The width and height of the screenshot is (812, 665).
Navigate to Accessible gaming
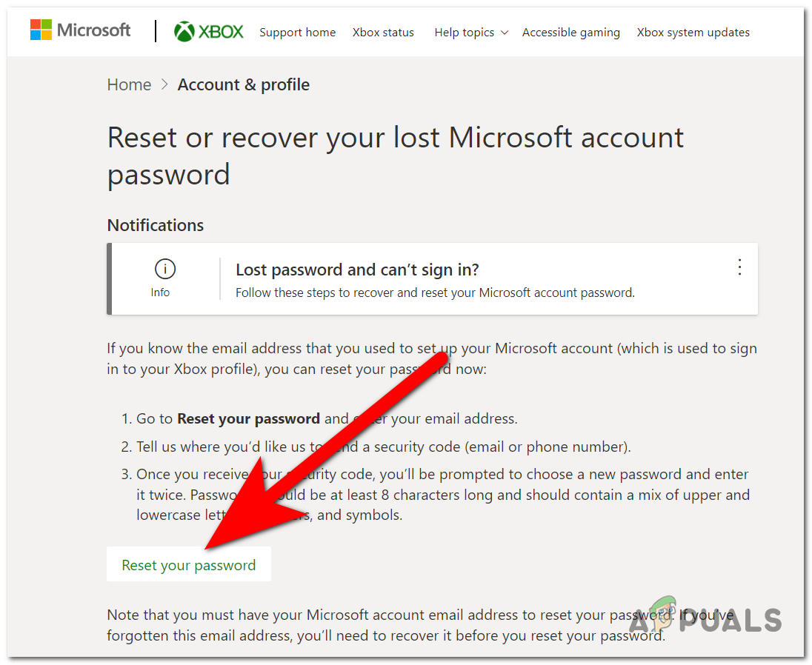pyautogui.click(x=571, y=32)
